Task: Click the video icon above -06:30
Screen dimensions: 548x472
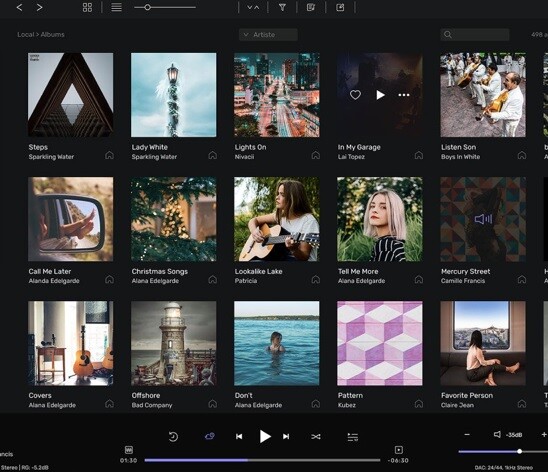Action: (x=398, y=450)
